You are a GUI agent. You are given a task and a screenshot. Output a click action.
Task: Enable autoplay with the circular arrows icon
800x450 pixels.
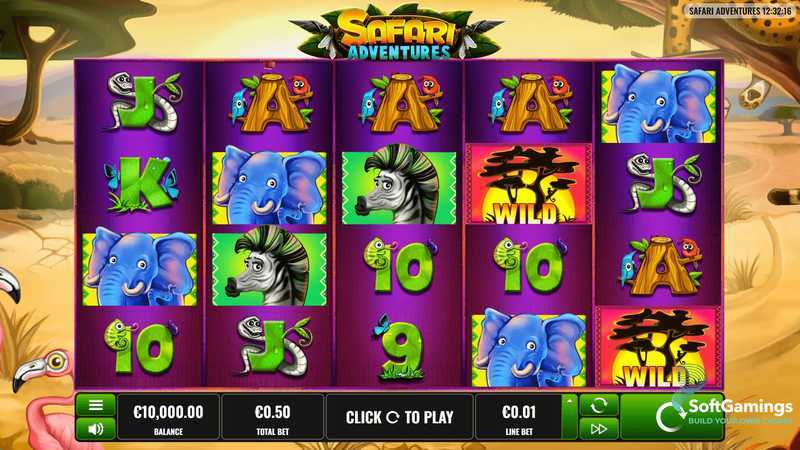click(x=598, y=406)
